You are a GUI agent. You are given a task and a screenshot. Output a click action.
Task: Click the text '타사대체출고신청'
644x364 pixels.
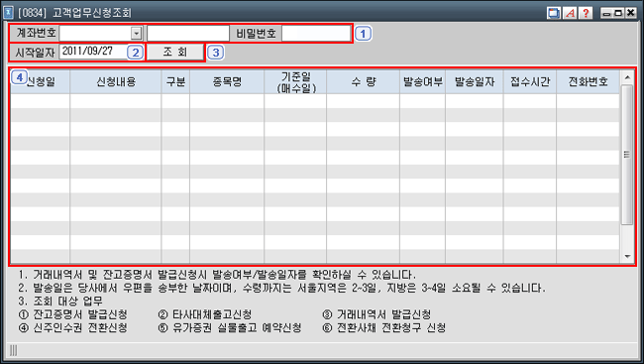(212, 314)
